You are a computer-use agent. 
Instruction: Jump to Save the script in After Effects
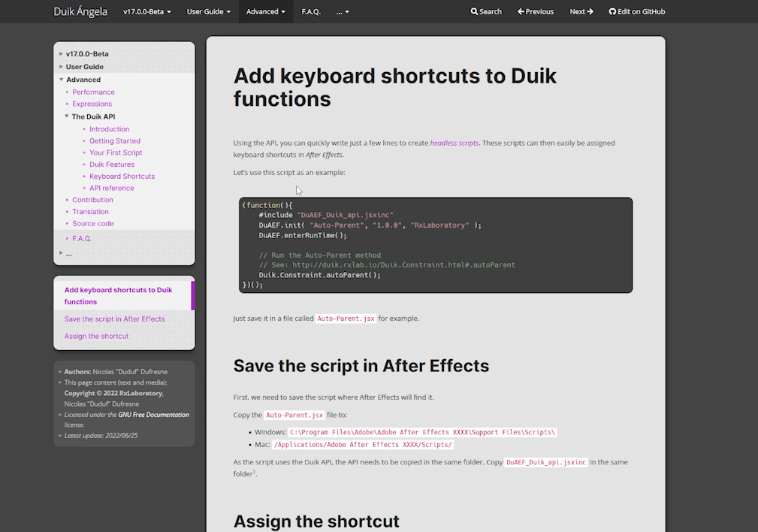(114, 319)
